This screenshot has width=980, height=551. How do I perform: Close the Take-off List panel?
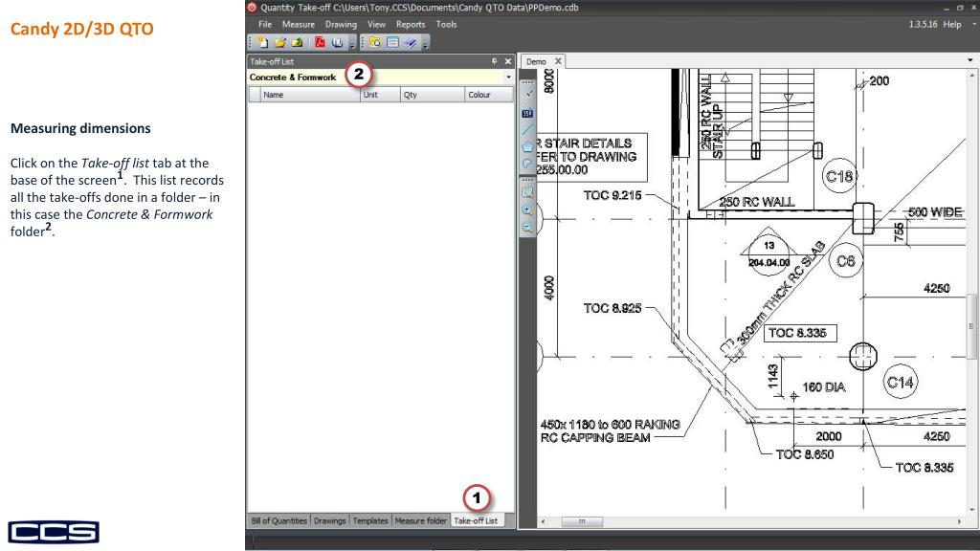point(507,61)
